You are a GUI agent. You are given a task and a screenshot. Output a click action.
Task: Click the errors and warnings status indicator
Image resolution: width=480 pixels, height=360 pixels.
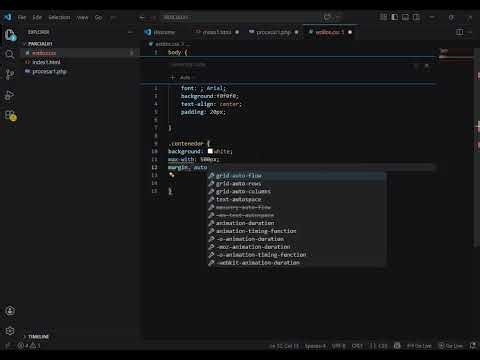29,346
